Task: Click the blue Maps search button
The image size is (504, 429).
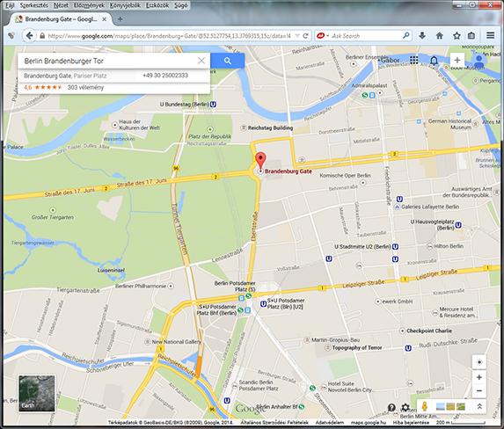Action: coord(228,61)
